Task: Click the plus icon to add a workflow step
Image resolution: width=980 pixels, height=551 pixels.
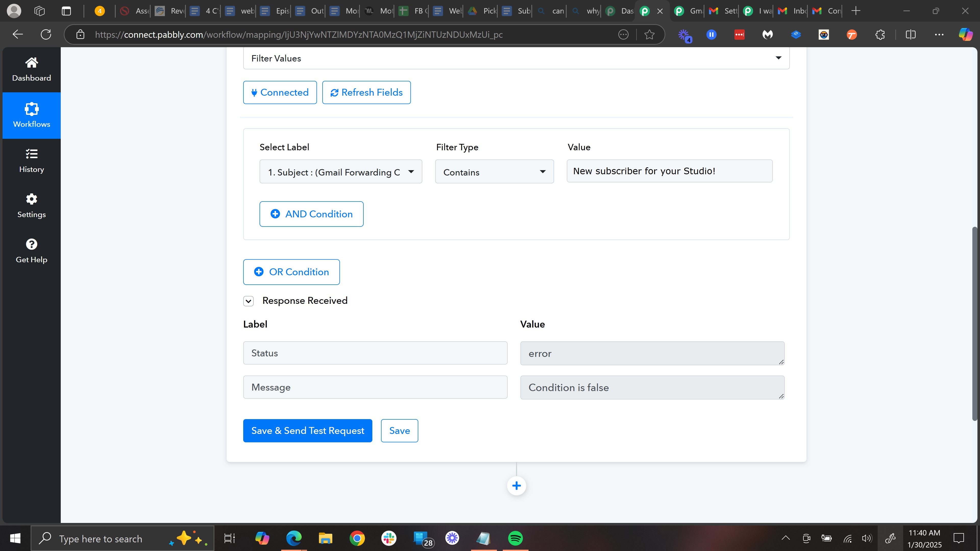Action: pos(516,486)
